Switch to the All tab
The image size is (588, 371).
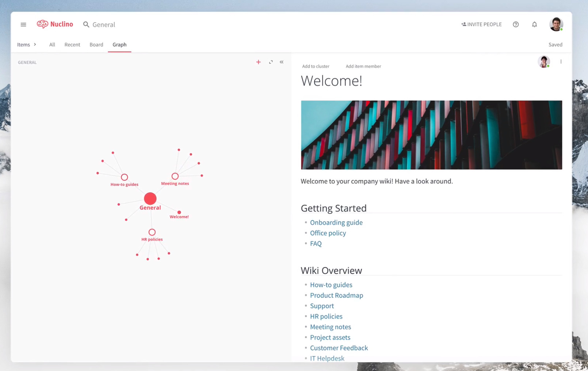pyautogui.click(x=52, y=45)
